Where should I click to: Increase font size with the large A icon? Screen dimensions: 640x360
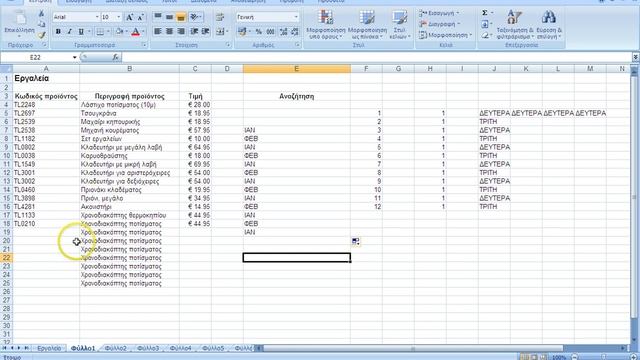click(129, 17)
